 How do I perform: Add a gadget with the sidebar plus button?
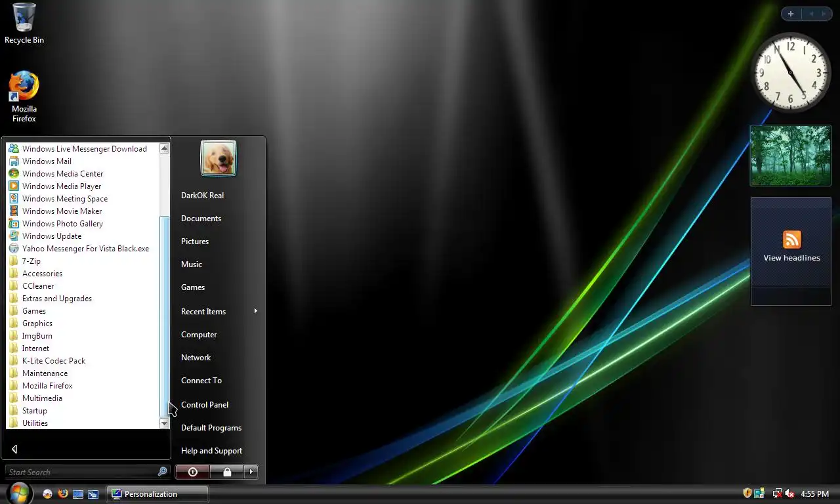791,14
